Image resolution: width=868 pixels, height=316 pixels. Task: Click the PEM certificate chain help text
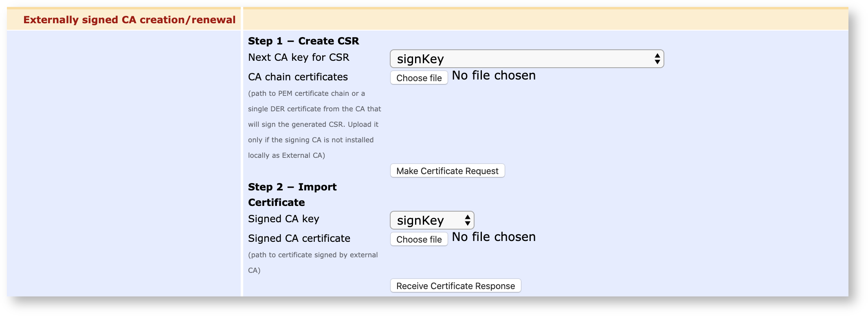(x=314, y=124)
